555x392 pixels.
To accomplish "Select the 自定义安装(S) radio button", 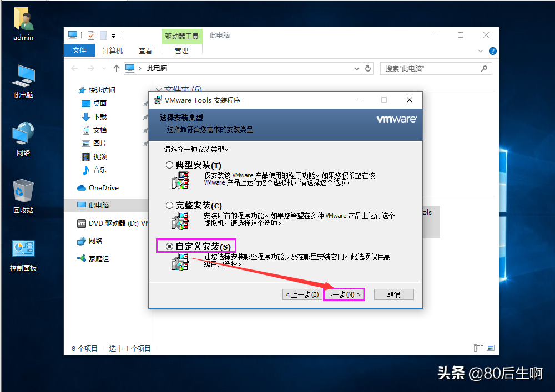I will pyautogui.click(x=169, y=246).
